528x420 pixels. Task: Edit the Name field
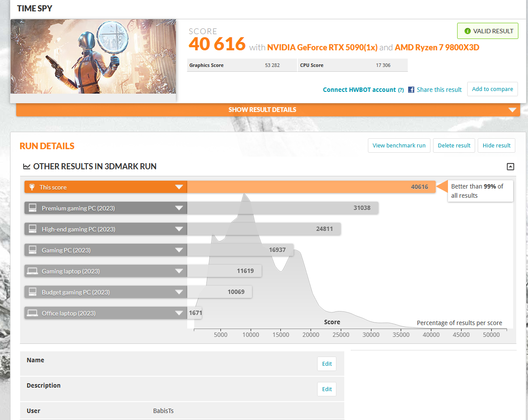click(327, 364)
